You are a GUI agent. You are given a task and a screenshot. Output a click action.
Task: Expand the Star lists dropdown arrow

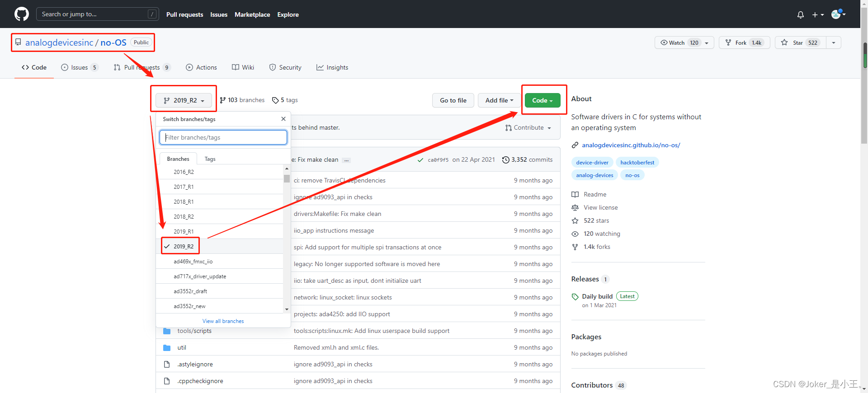point(834,42)
